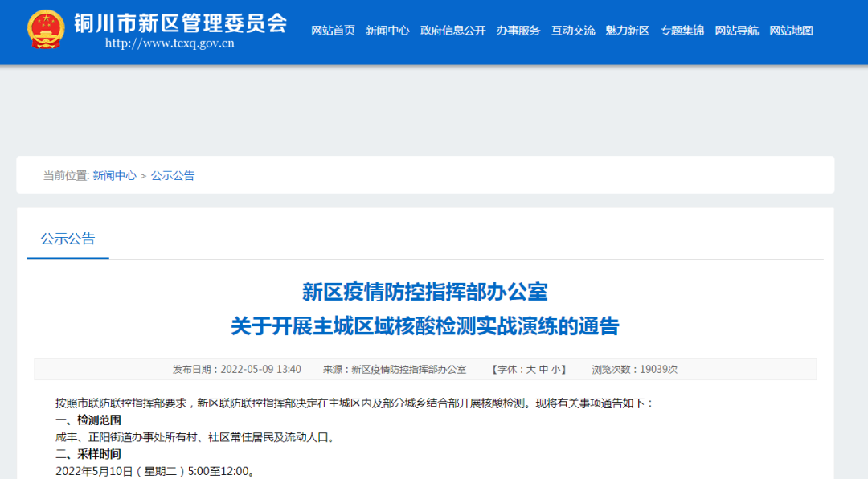Open 专题集锦 in the top navigation
The height and width of the screenshot is (479, 868).
coord(682,31)
